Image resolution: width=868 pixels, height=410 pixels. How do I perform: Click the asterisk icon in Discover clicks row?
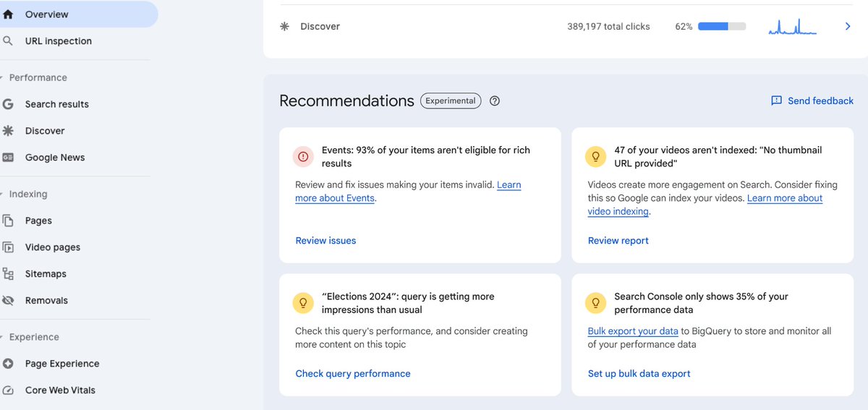click(x=284, y=27)
